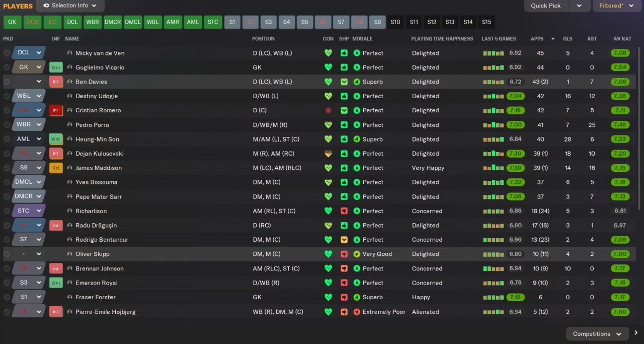
Task: Click Højbjerg's Extremely Poor morale icon
Action: click(x=357, y=312)
